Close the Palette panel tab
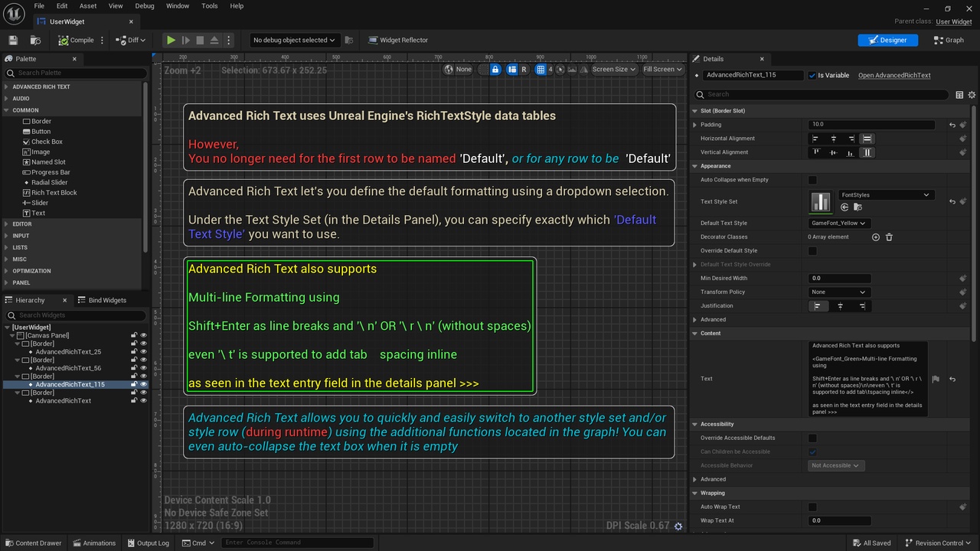 (74, 59)
